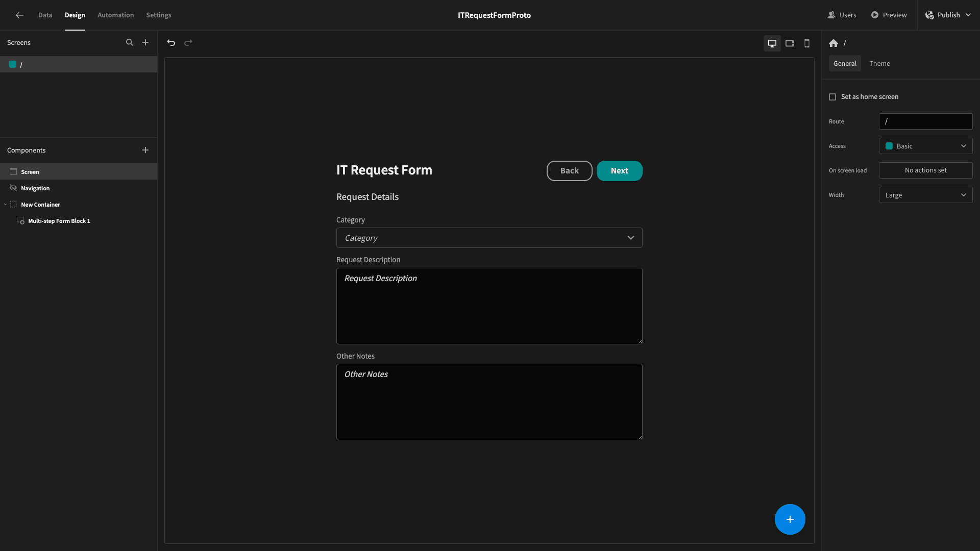
Task: Switch to desktop preview size
Action: pos(772,43)
